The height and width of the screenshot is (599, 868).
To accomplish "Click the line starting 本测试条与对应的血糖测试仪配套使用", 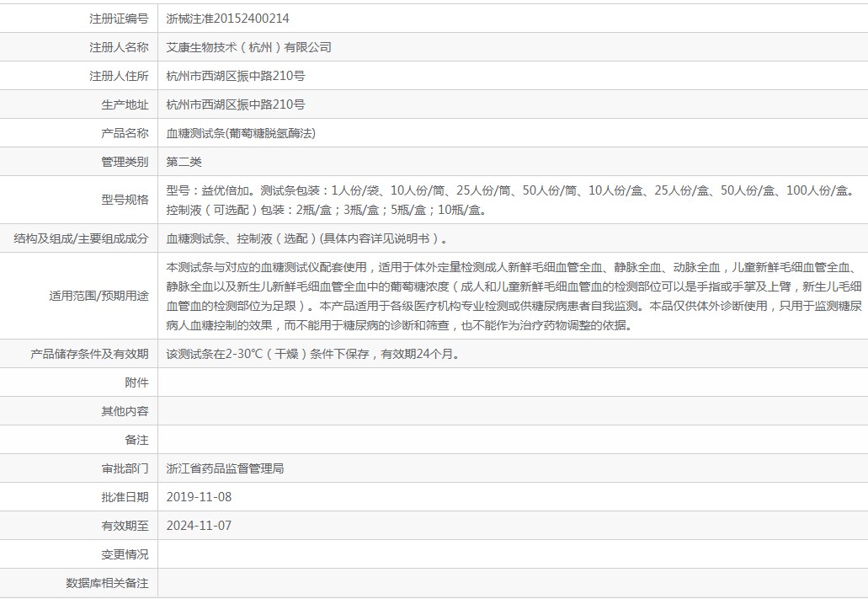I will [x=514, y=267].
